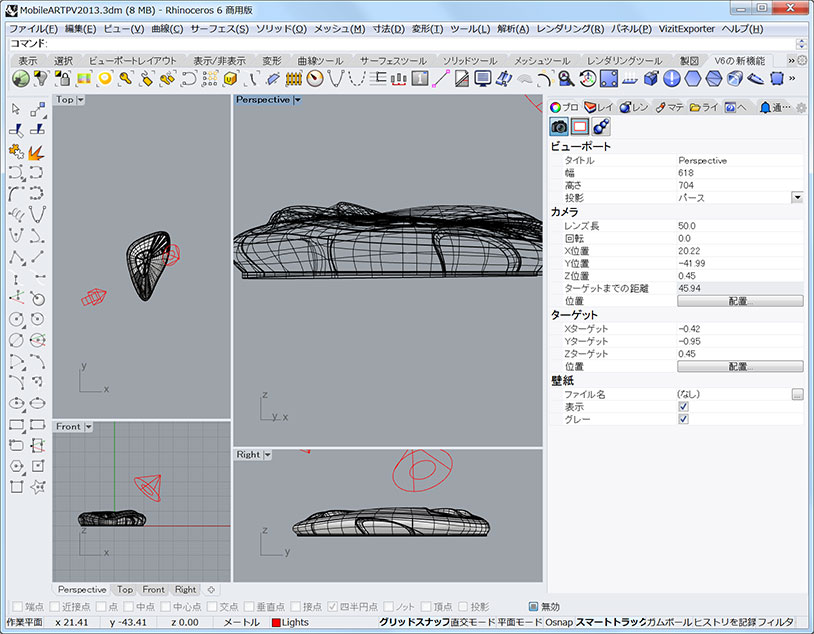The image size is (814, 634).
Task: Click the camera icon in properties panel
Action: pyautogui.click(x=559, y=127)
